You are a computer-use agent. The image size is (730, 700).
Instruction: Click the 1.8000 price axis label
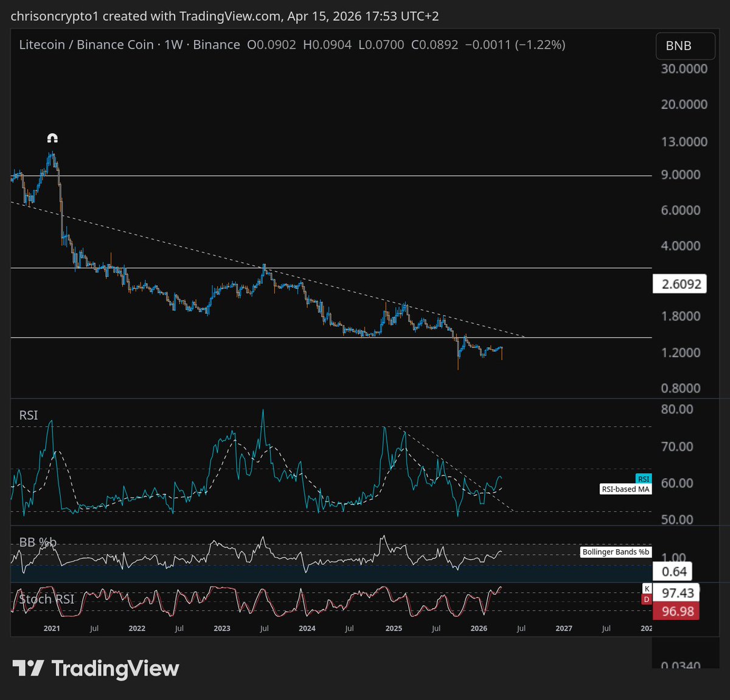[681, 316]
